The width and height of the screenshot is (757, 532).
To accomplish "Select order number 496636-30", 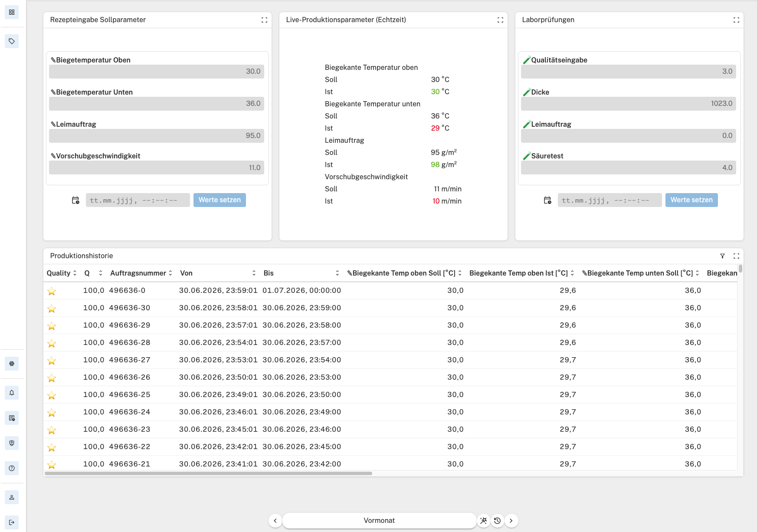I will click(x=130, y=308).
